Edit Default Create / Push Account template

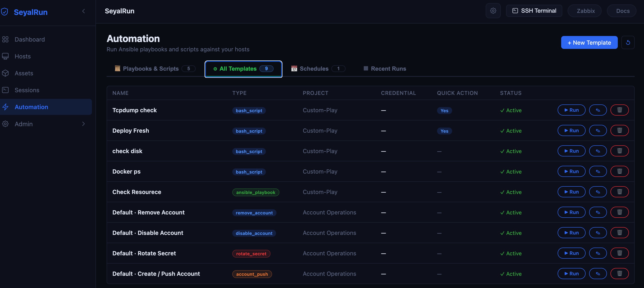click(x=598, y=274)
